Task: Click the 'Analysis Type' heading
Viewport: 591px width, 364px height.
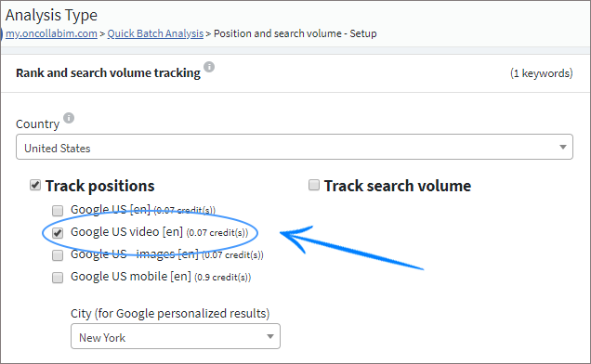Action: [51, 16]
